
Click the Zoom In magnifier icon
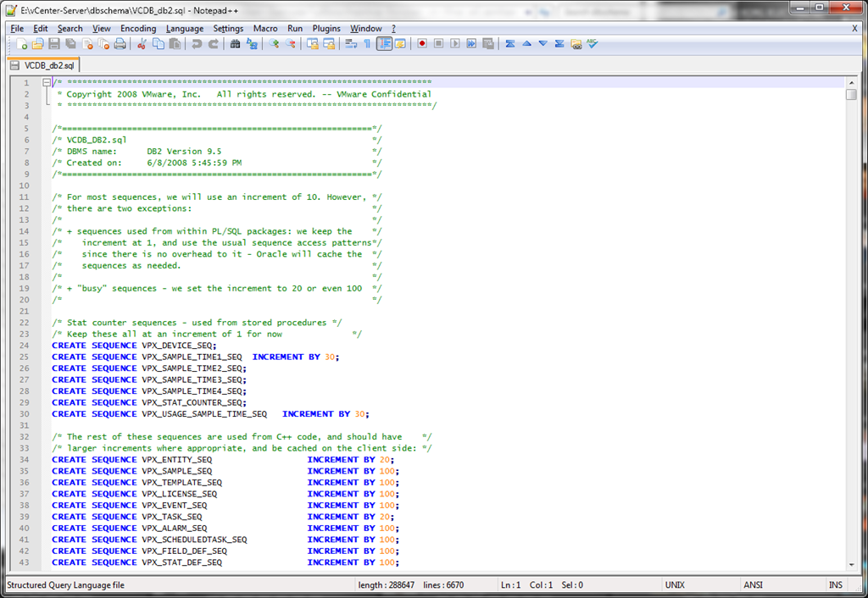tap(275, 44)
